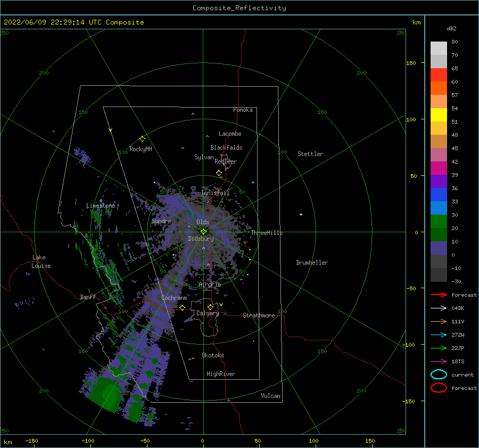This screenshot has height=448, width=479.
Task: Click the orange 111V arrow legend icon
Action: click(439, 321)
